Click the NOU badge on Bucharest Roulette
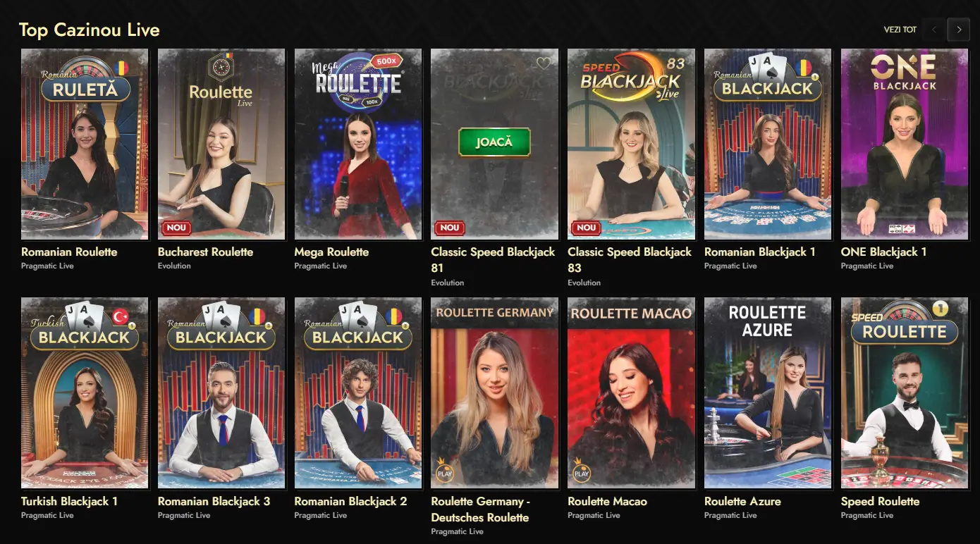Viewport: 980px width, 544px height. pos(175,228)
